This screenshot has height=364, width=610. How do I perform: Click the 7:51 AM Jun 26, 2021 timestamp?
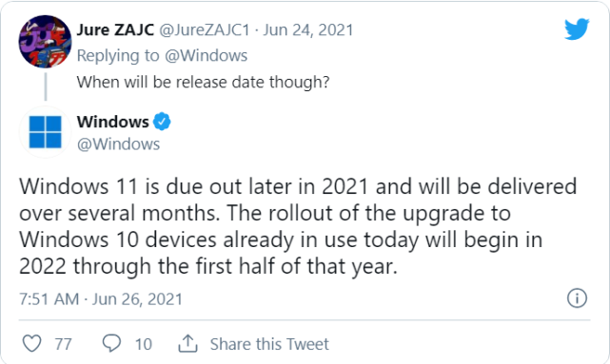(x=101, y=299)
